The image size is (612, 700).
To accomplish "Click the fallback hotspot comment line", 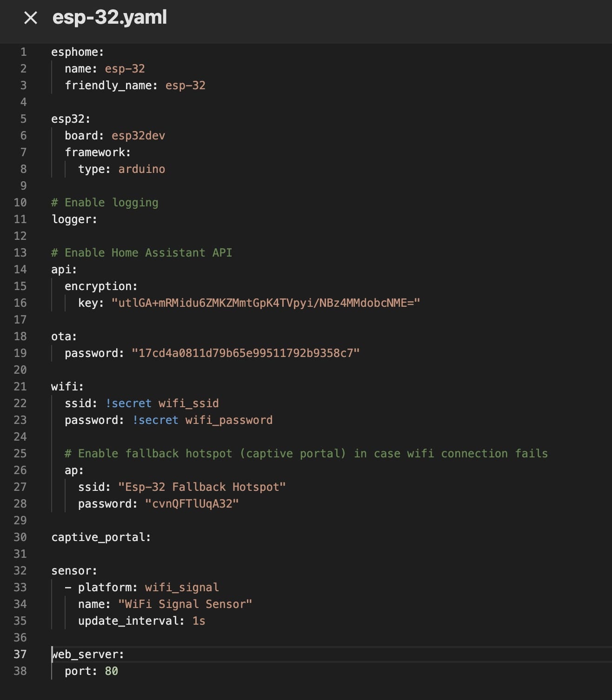I will click(x=306, y=454).
